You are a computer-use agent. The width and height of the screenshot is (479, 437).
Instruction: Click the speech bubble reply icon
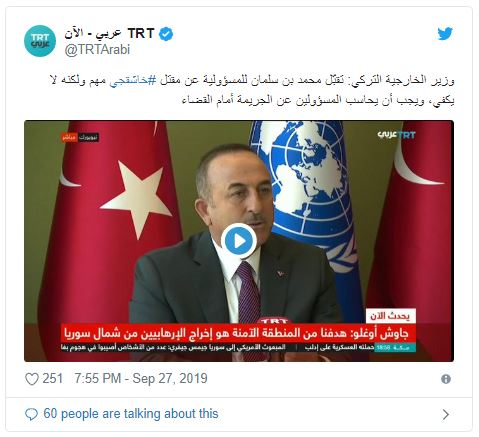pos(32,414)
